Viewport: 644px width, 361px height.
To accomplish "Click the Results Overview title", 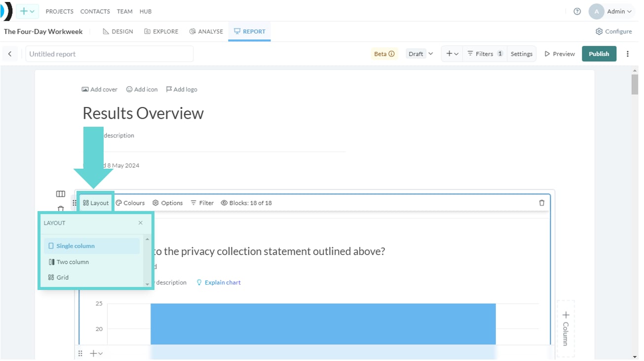I will point(143,113).
